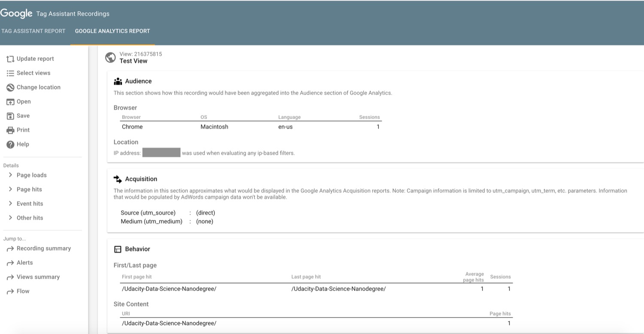
Task: Click the (none) medium value
Action: (x=205, y=222)
